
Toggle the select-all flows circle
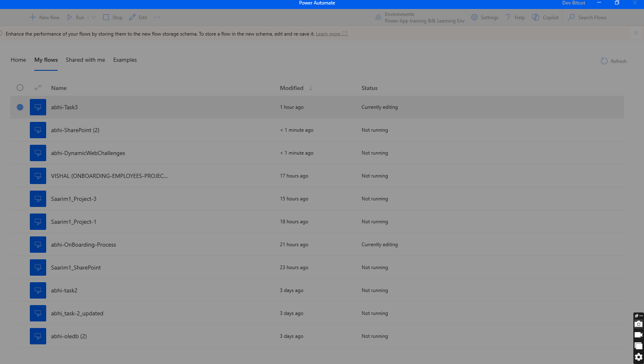tap(20, 88)
